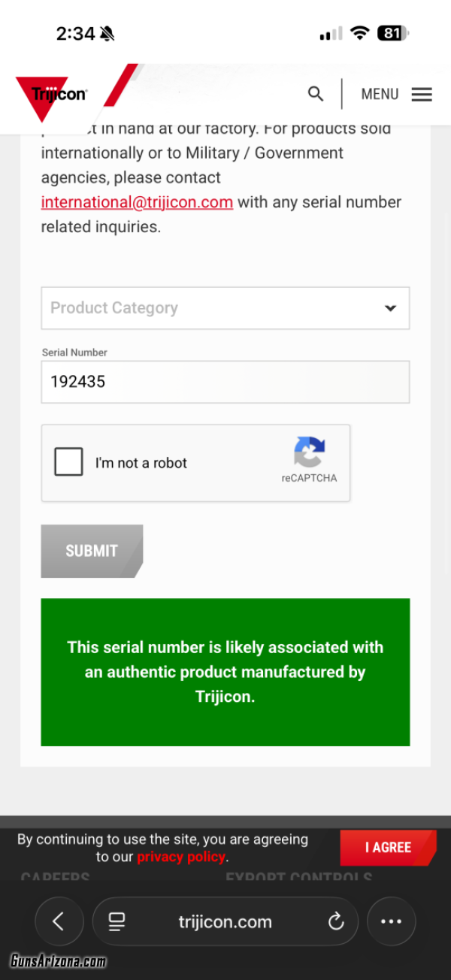Image resolution: width=451 pixels, height=980 pixels.
Task: Open the hamburger MENU icon
Action: (422, 95)
